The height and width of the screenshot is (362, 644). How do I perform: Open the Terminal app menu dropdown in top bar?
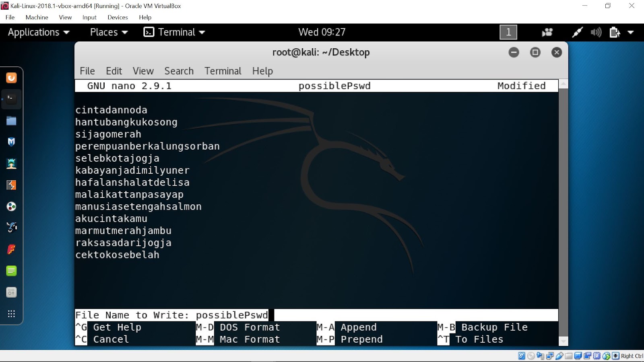pos(174,32)
